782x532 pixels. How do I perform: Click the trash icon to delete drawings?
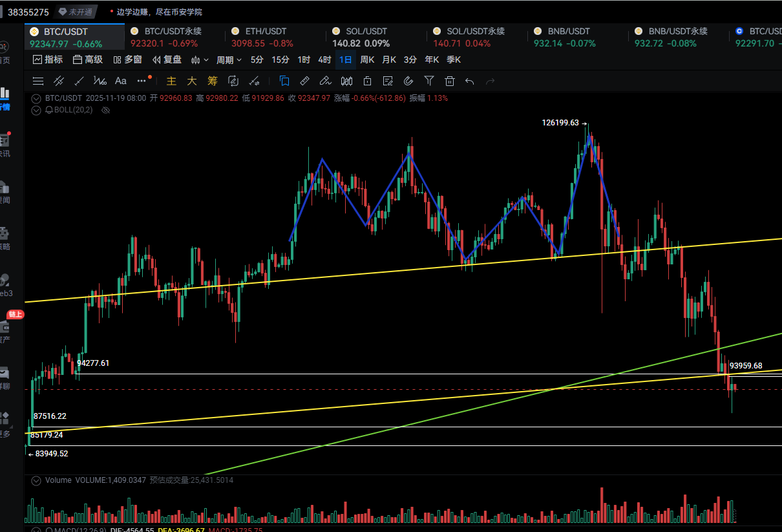(450, 81)
